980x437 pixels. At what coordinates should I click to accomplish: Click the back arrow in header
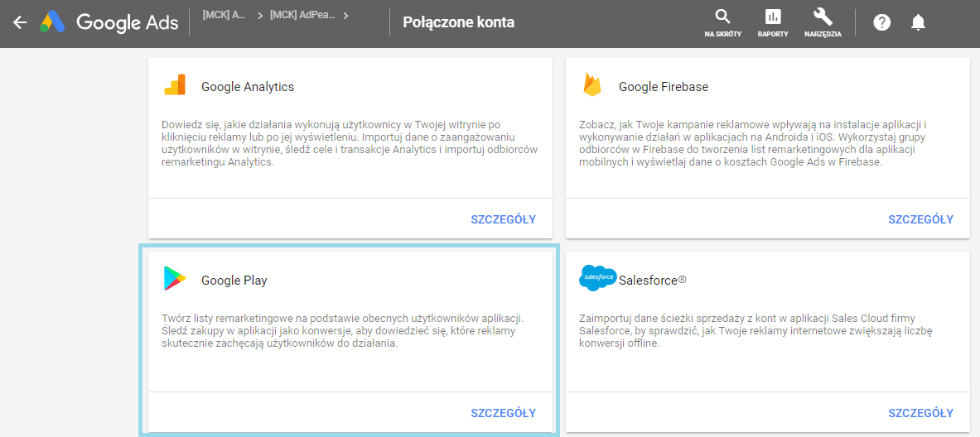coord(20,22)
